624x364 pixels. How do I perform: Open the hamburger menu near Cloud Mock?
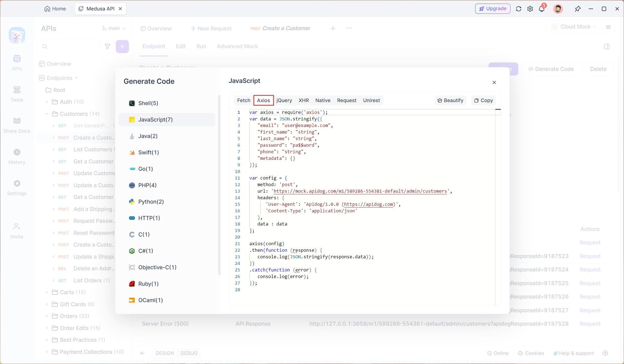click(608, 27)
